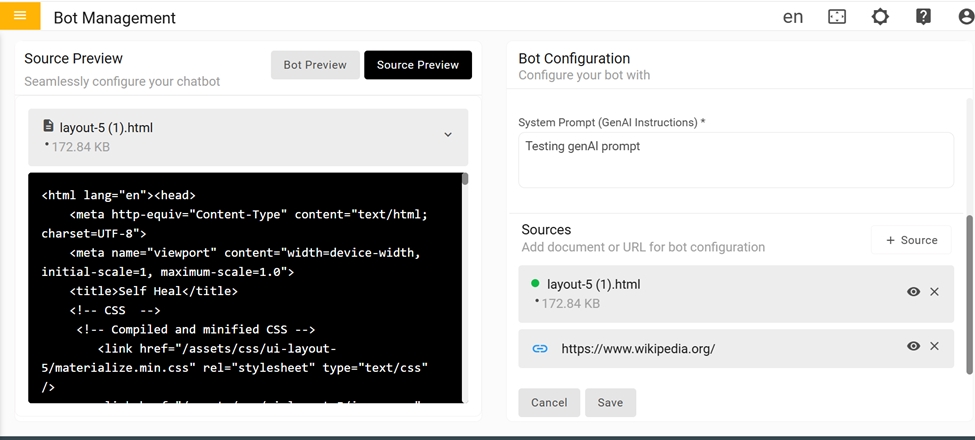Click the Save button

(610, 403)
